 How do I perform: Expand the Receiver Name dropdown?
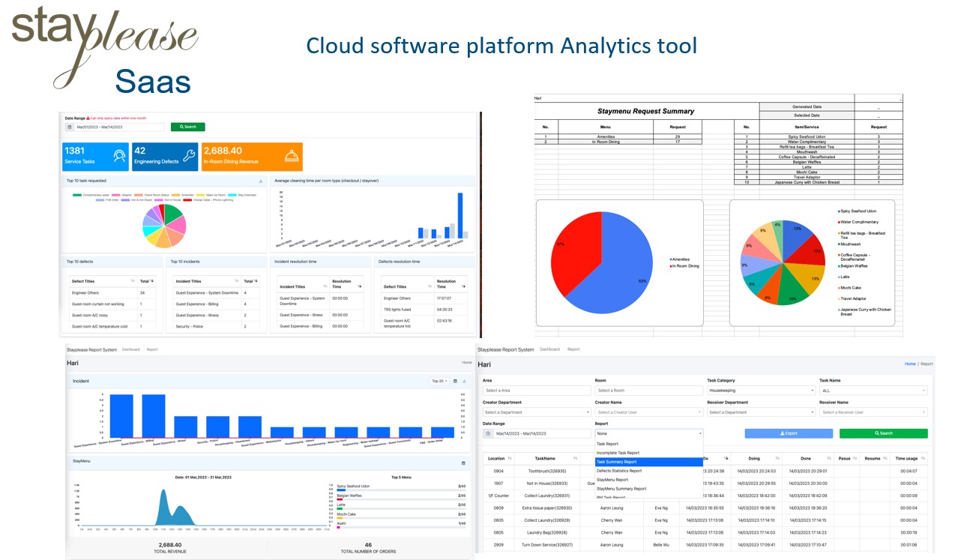coord(873,412)
